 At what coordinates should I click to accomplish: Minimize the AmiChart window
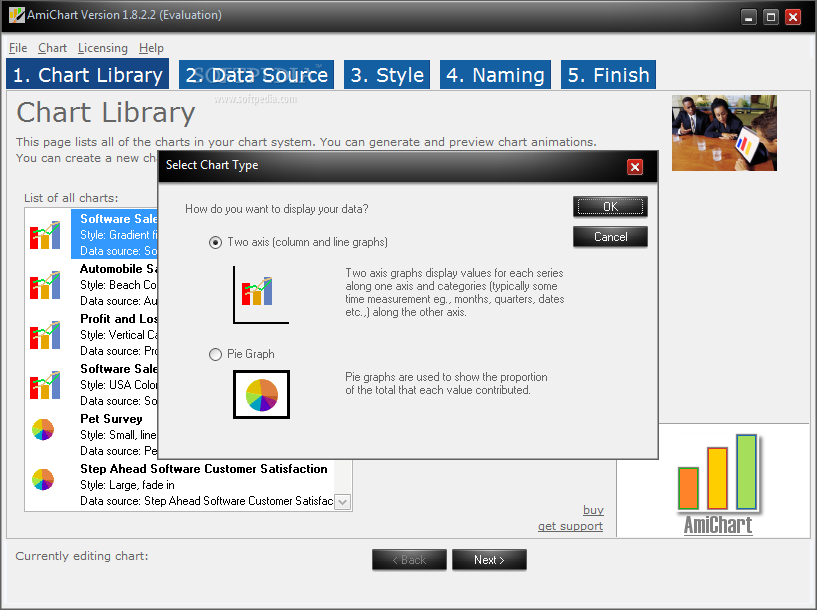(x=749, y=17)
